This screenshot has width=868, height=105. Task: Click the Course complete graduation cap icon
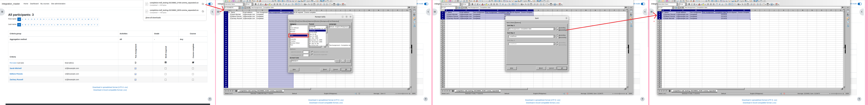193,62
